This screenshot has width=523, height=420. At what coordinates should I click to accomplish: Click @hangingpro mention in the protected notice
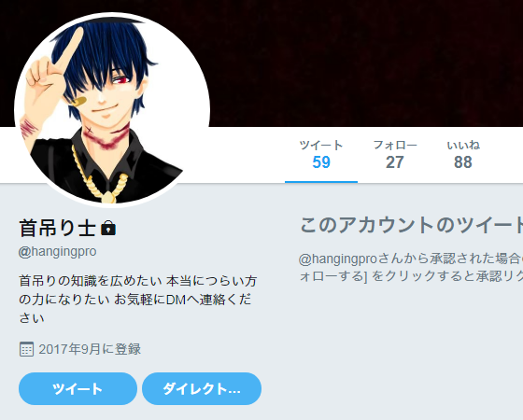point(337,259)
